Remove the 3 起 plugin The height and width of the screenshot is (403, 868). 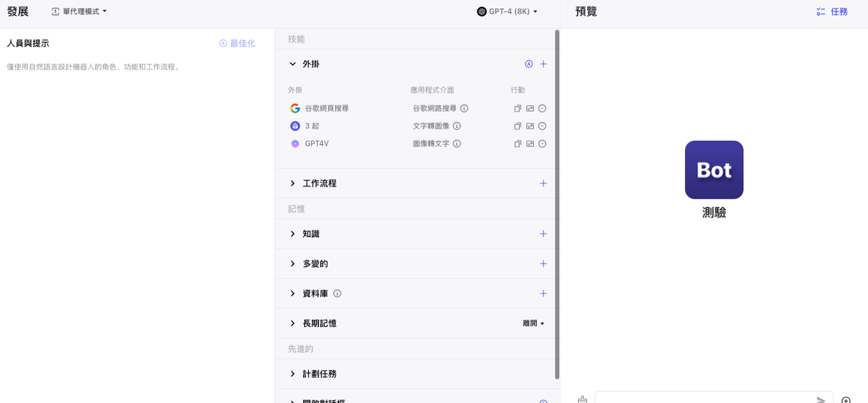point(542,126)
